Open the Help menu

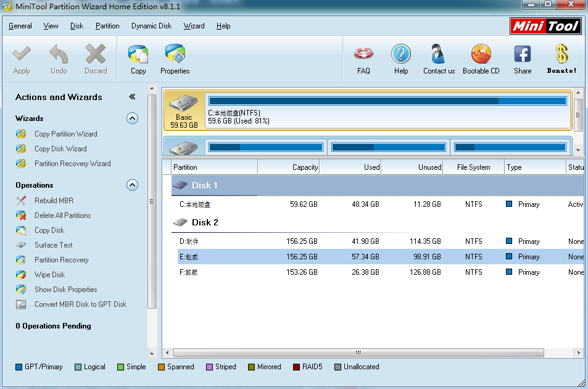click(223, 26)
